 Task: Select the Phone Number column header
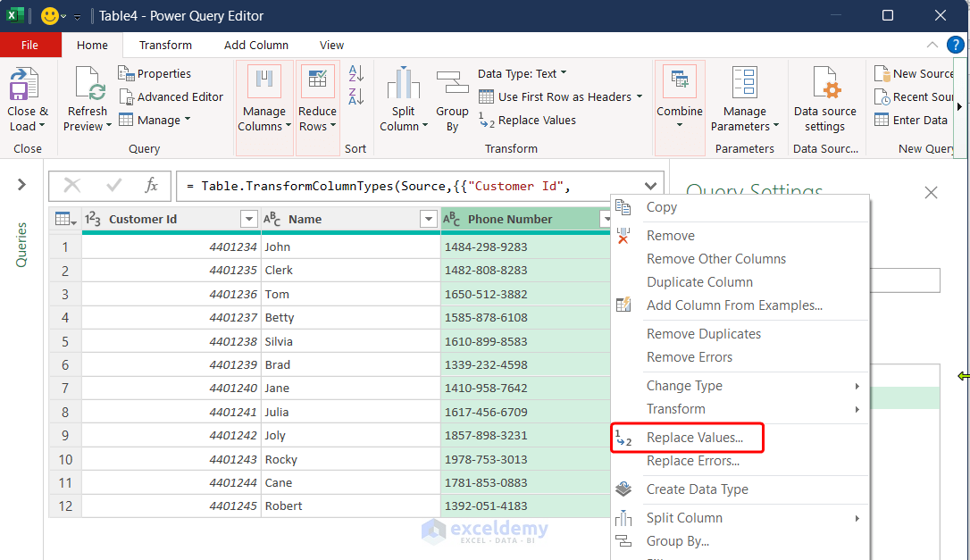point(526,219)
